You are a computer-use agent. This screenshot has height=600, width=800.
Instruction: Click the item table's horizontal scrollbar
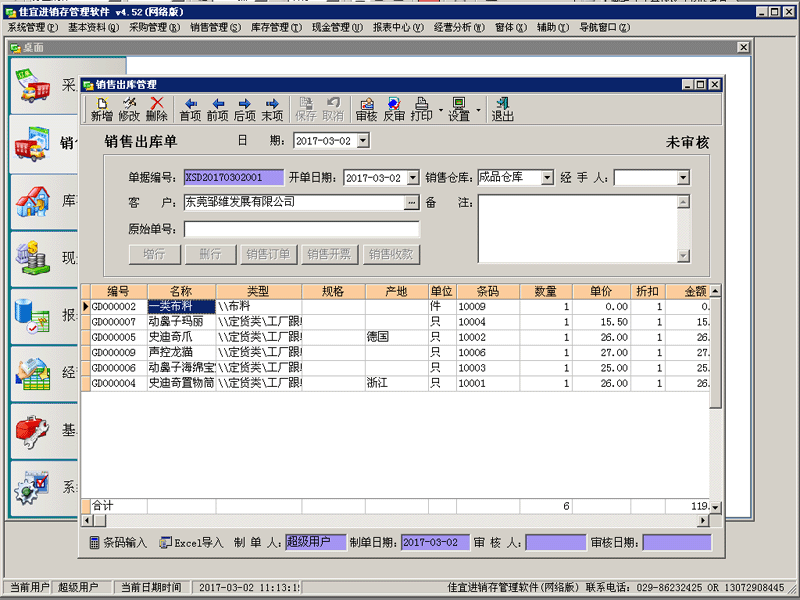[400, 521]
